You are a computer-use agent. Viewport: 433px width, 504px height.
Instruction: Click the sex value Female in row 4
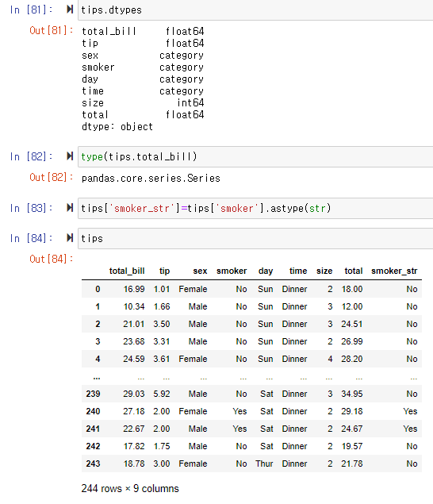193,359
